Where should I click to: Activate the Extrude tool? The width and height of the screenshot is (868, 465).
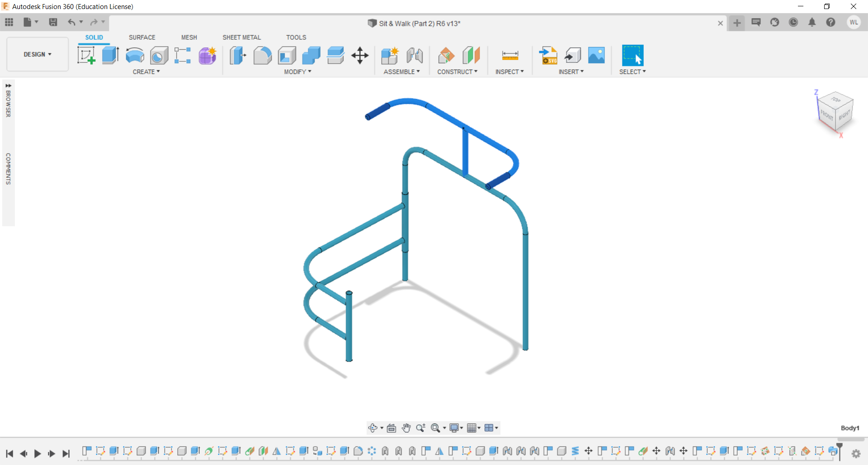pyautogui.click(x=110, y=55)
